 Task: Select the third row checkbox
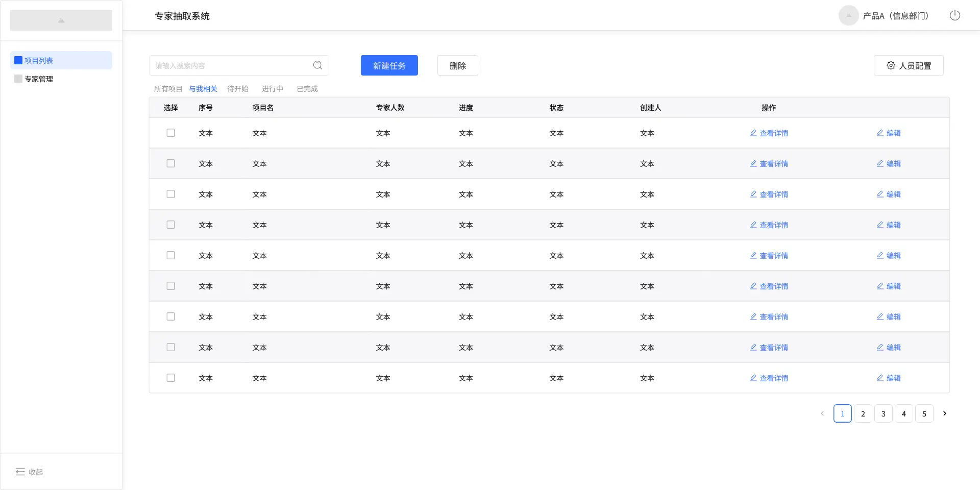170,194
